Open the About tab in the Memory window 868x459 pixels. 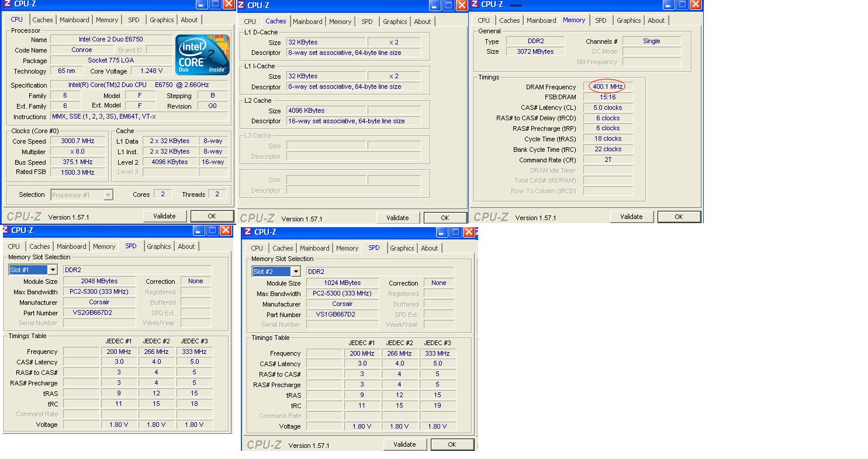[656, 20]
